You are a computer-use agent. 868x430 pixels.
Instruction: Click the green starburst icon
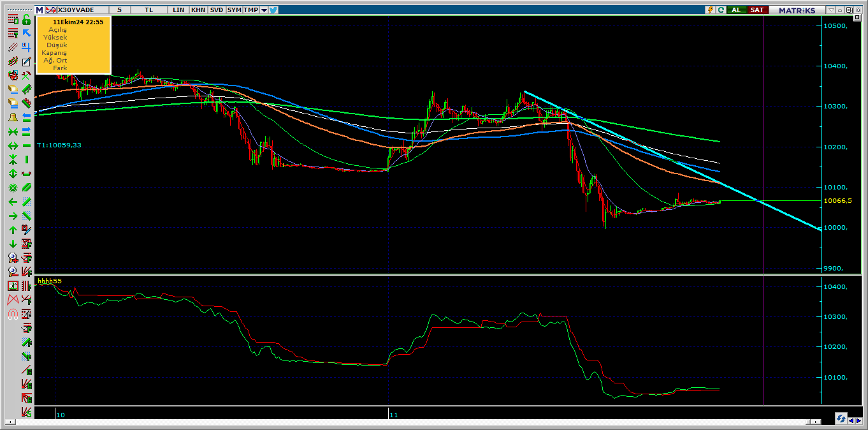(13, 188)
